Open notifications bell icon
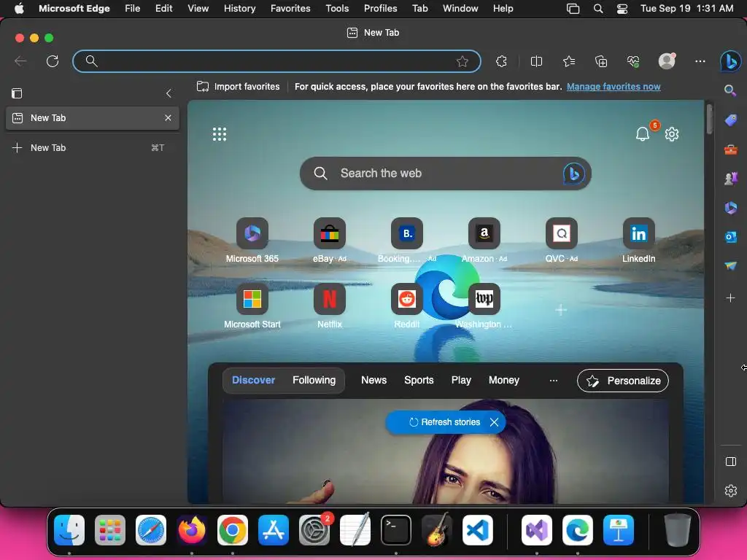 (x=643, y=134)
